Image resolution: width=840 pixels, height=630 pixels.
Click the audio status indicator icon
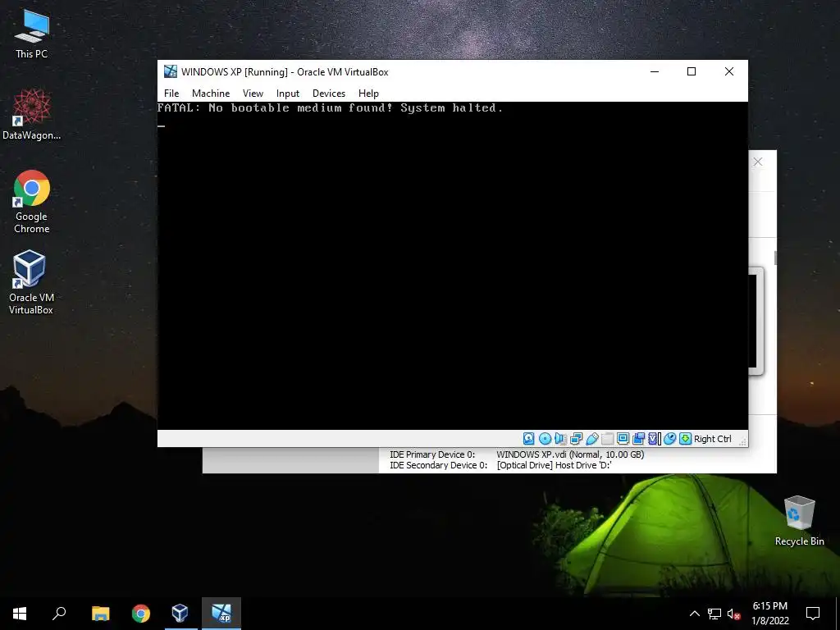560,439
